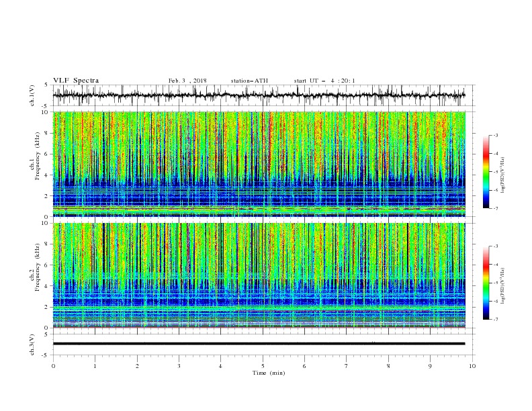The image size is (532, 411).
Task: Click the "Time (min)" axis label
Action: coord(269,373)
